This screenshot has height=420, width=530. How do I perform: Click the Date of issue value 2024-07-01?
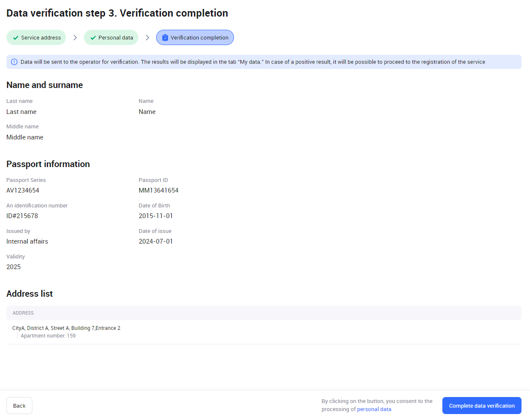pos(156,241)
